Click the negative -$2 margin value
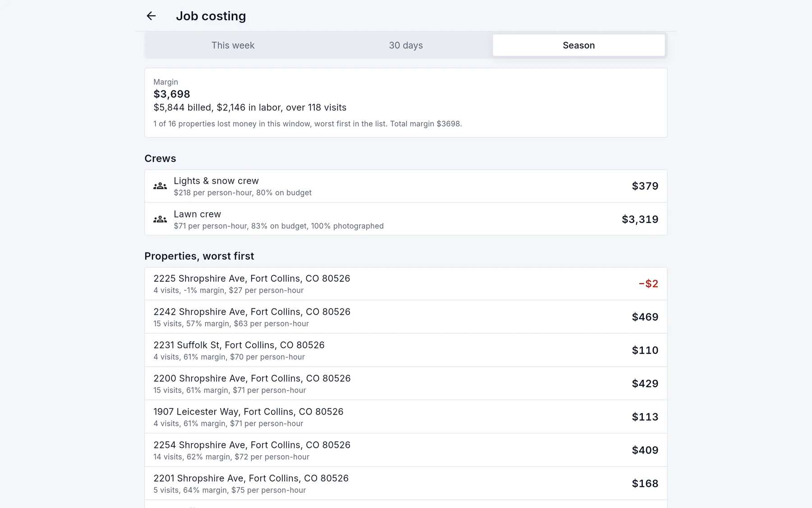This screenshot has width=812, height=508. coord(648,284)
